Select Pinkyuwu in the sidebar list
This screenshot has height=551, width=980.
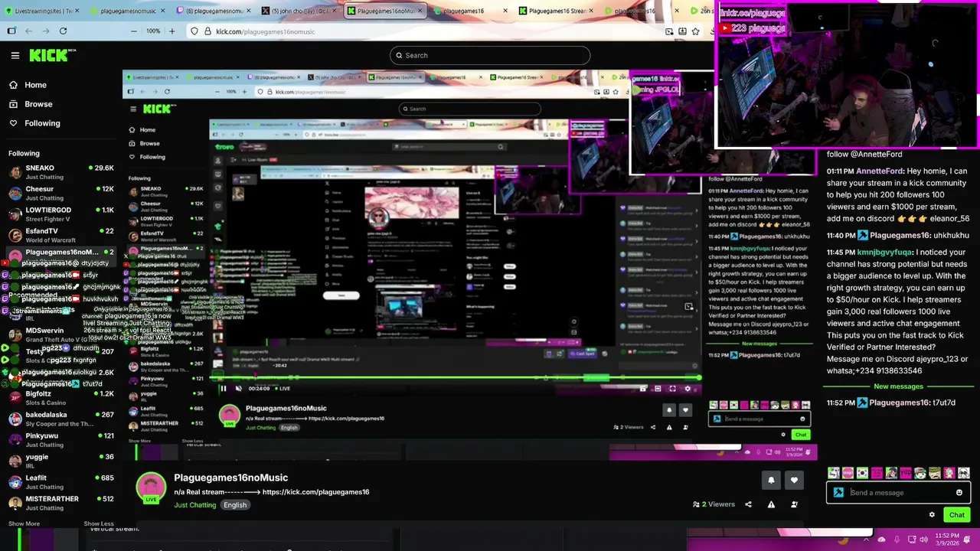[x=61, y=440]
